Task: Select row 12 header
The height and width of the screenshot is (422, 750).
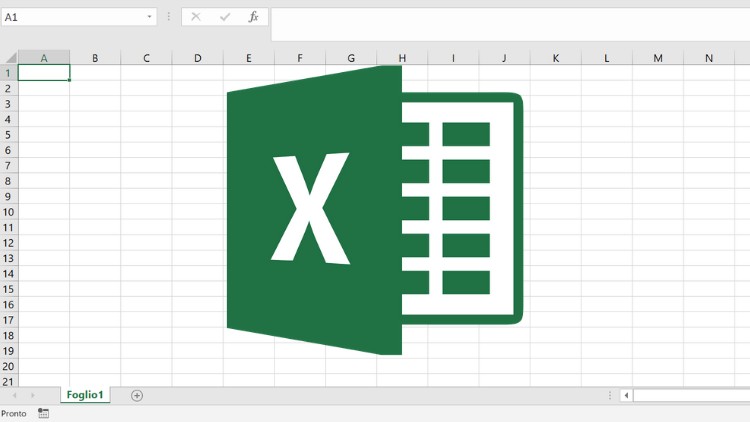Action: 9,243
